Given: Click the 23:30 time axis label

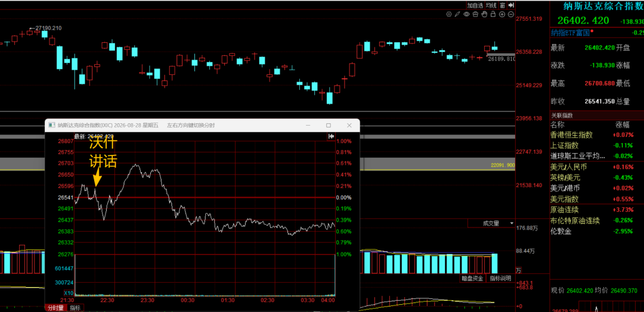Looking at the screenshot, I should (147, 300).
